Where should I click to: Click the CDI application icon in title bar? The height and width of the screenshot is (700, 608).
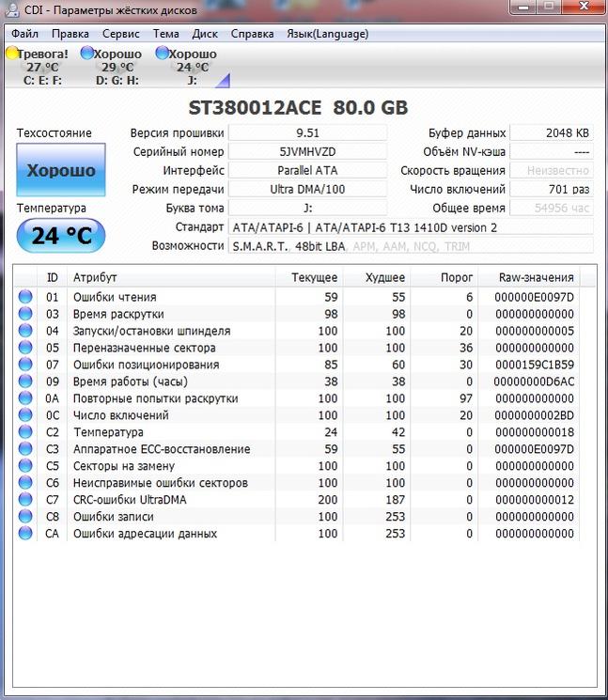point(11,9)
